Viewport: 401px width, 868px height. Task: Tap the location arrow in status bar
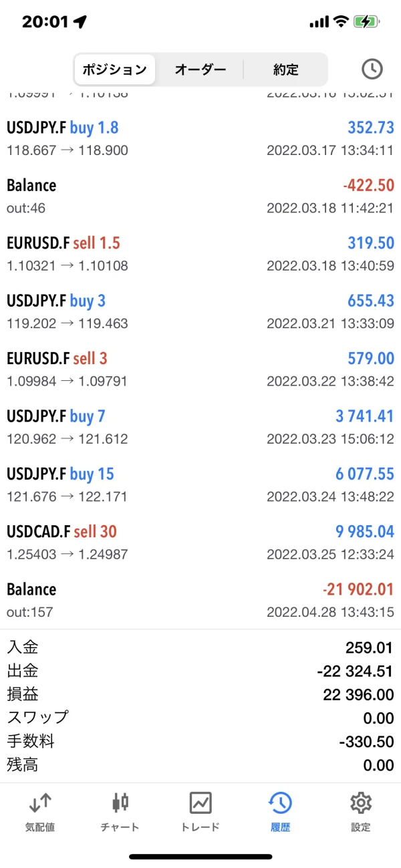click(80, 21)
